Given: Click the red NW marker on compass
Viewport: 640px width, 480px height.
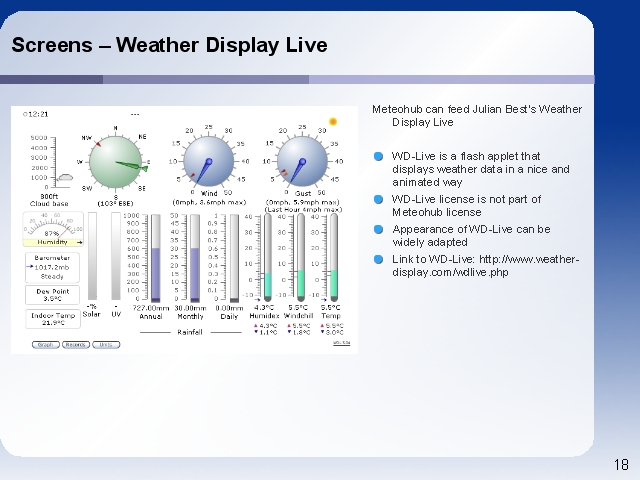Looking at the screenshot, I should click(x=98, y=144).
